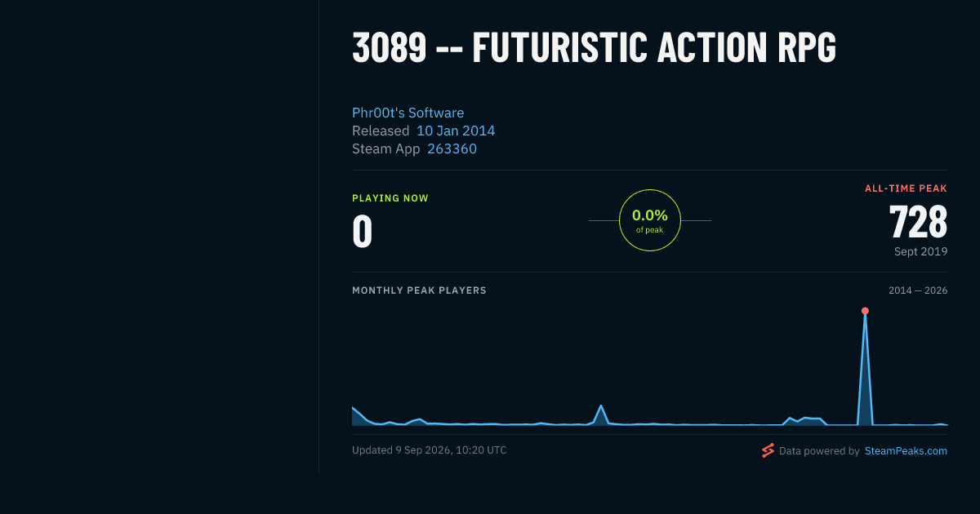The height and width of the screenshot is (514, 980).
Task: Click the Data powered by text
Action: click(x=819, y=450)
